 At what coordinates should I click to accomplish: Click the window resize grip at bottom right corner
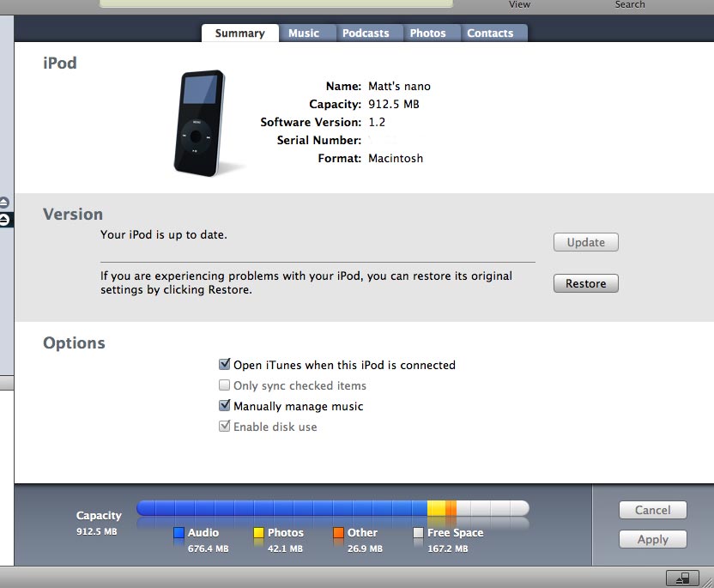[x=708, y=582]
